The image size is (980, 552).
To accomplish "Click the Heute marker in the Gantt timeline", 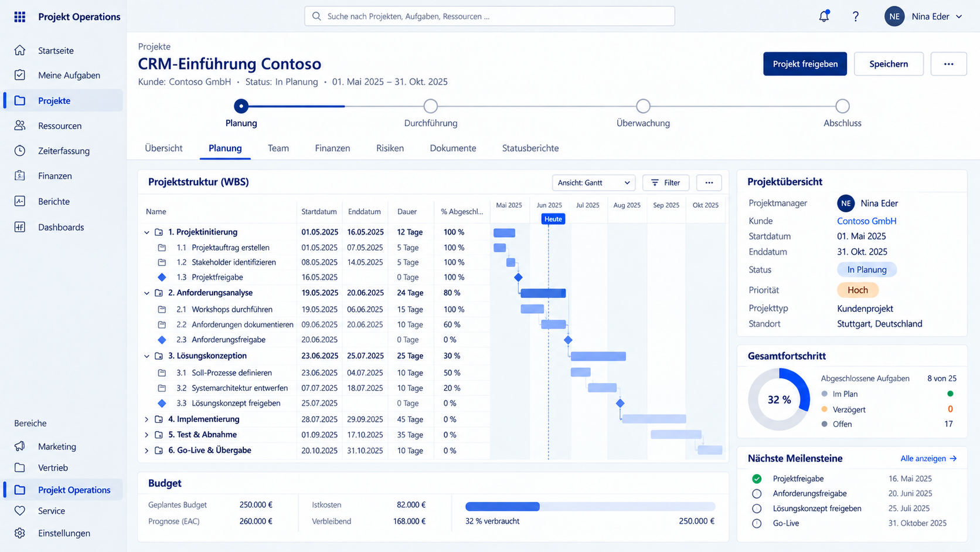I will point(553,219).
